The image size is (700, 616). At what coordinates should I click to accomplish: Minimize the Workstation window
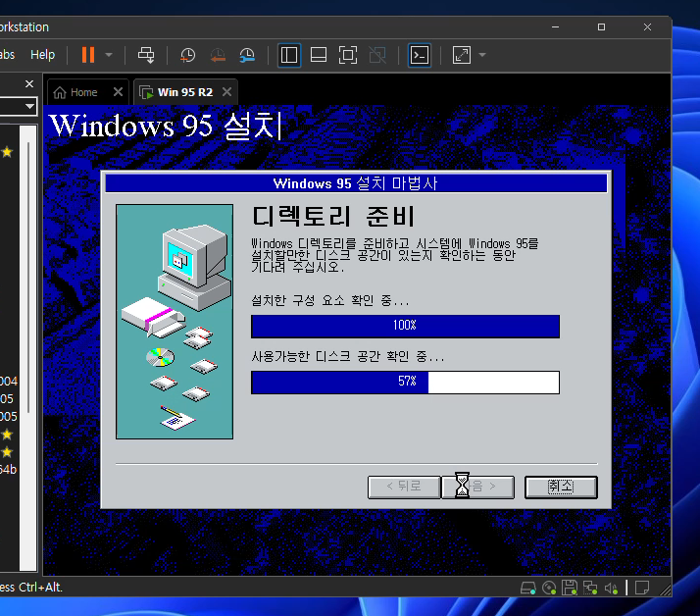pyautogui.click(x=555, y=26)
